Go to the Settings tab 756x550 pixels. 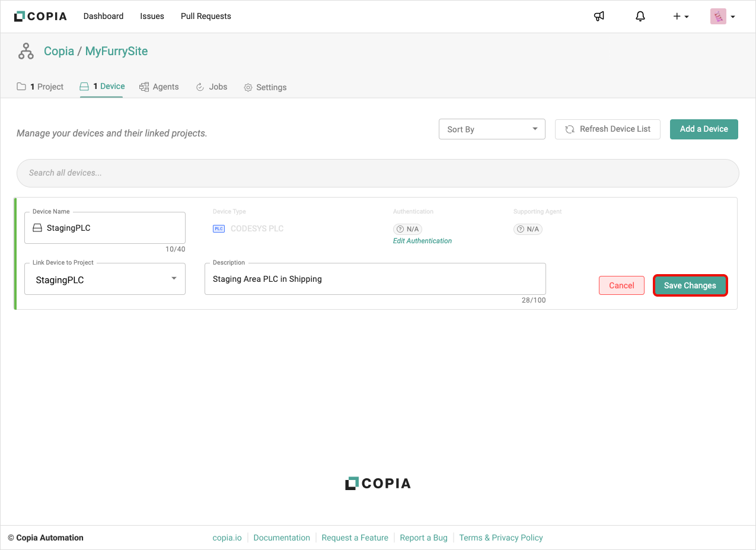pos(265,87)
